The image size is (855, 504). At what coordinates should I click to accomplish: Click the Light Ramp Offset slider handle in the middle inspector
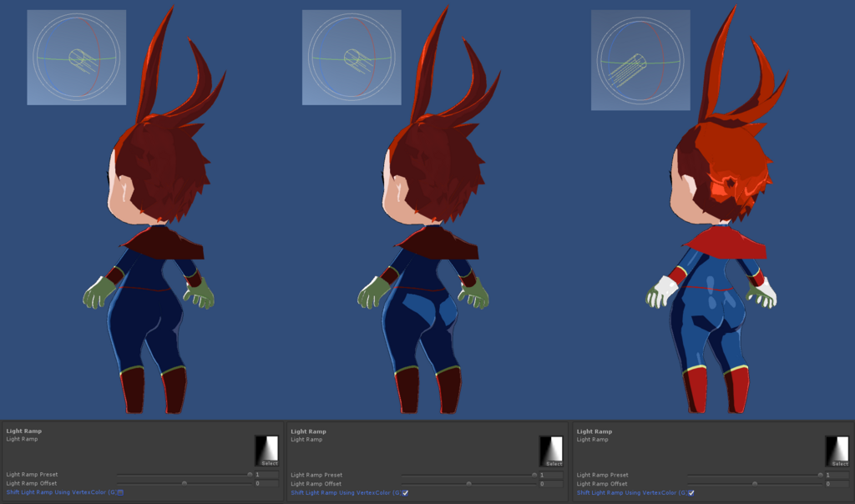(469, 484)
